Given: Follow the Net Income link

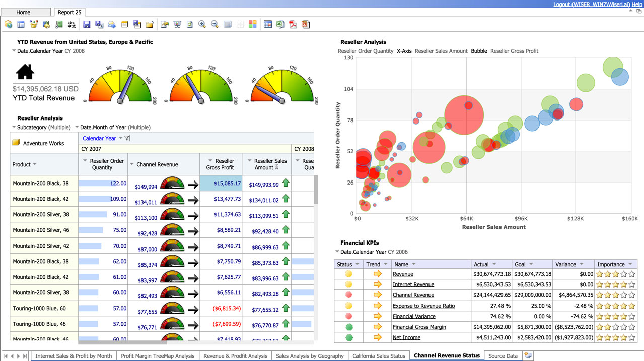Looking at the screenshot, I should (x=406, y=337).
